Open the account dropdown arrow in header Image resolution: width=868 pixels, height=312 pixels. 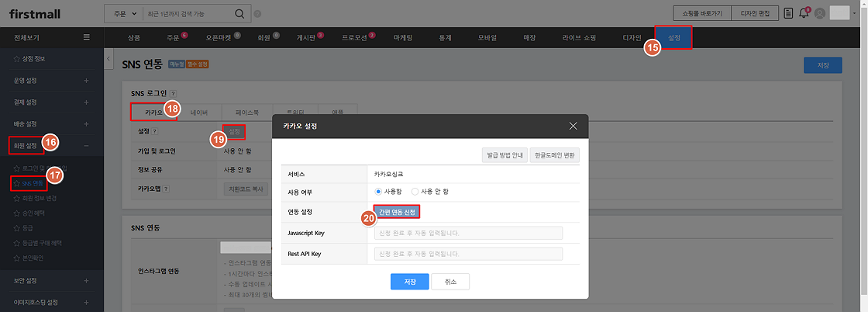point(855,14)
